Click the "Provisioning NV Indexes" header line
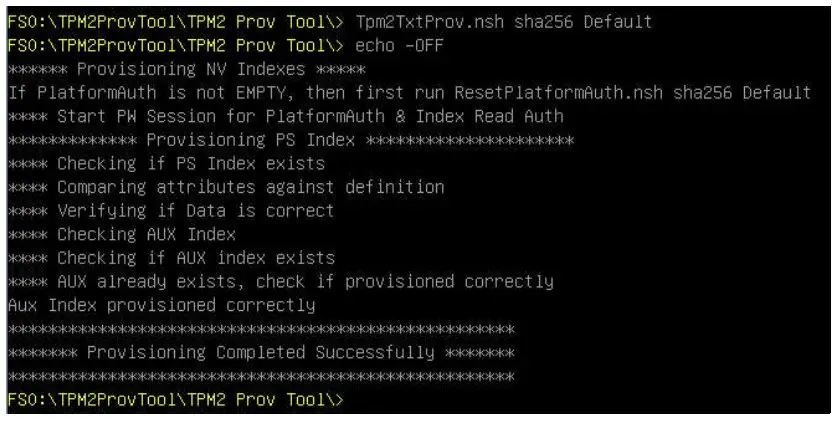The image size is (836, 421). 186,69
